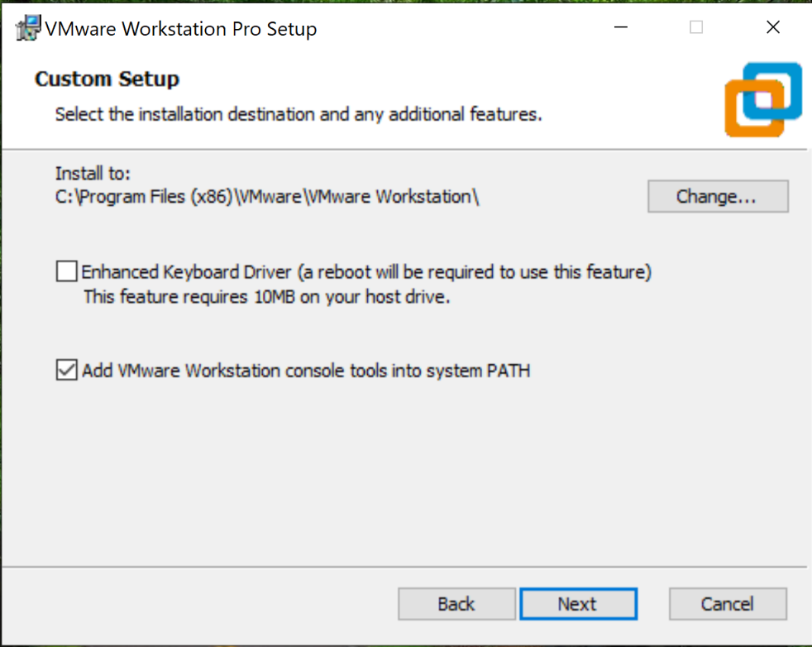Click the Enhanced Keyboard Driver label text
This screenshot has width=812, height=647.
[366, 271]
